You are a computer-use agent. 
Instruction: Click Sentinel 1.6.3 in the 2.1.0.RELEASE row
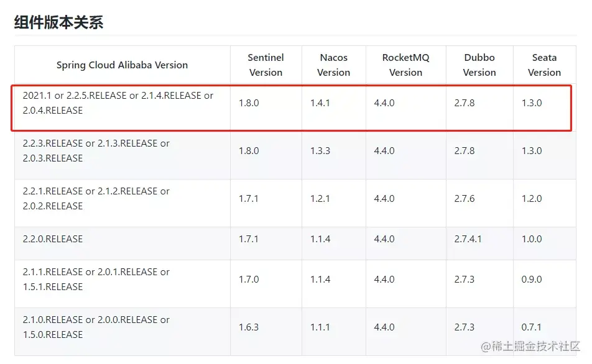tap(249, 327)
